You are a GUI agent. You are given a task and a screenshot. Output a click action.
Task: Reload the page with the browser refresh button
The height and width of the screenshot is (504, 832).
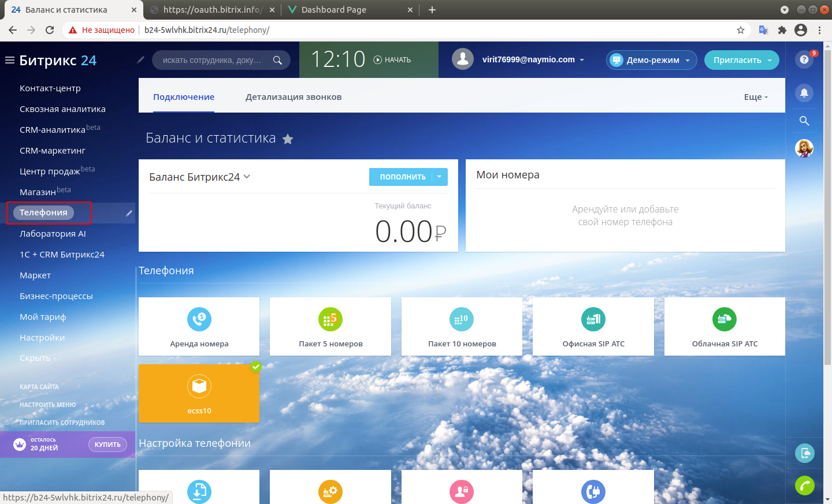click(50, 30)
